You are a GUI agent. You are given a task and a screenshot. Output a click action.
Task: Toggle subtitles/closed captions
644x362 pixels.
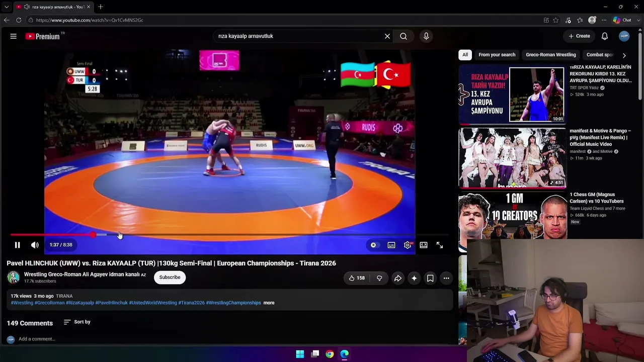click(391, 245)
